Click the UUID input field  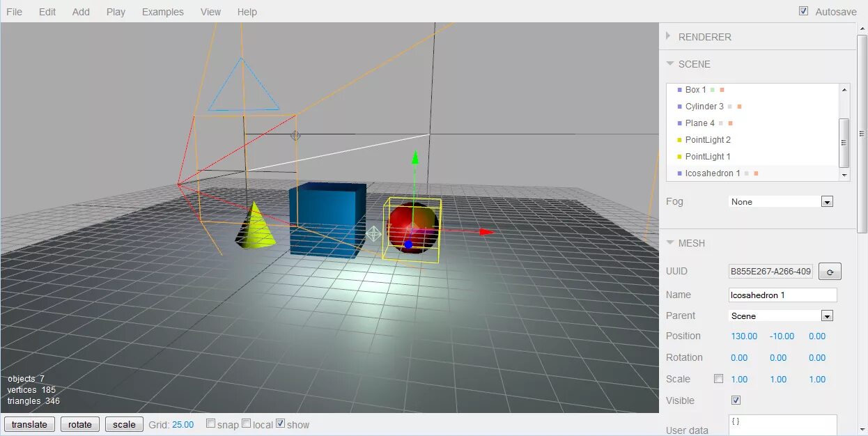(771, 272)
